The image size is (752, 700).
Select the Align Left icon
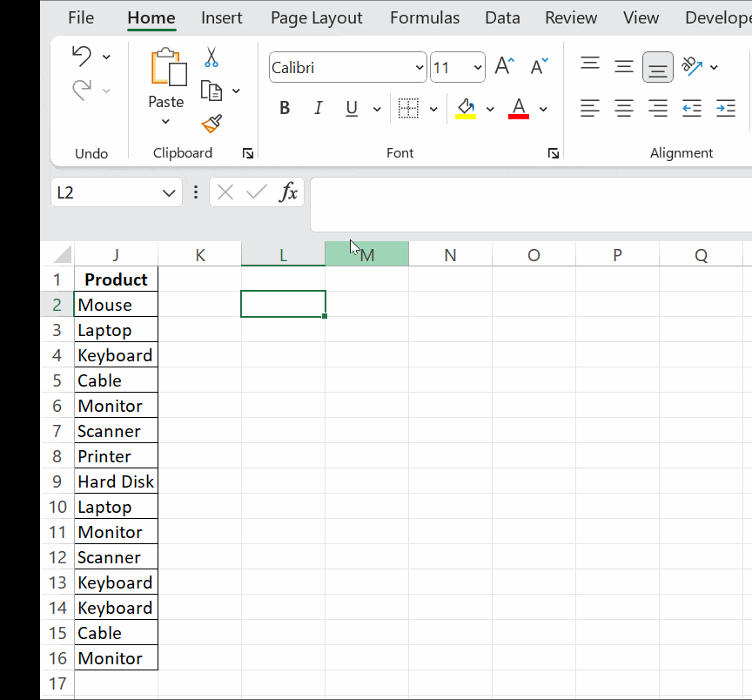point(589,108)
